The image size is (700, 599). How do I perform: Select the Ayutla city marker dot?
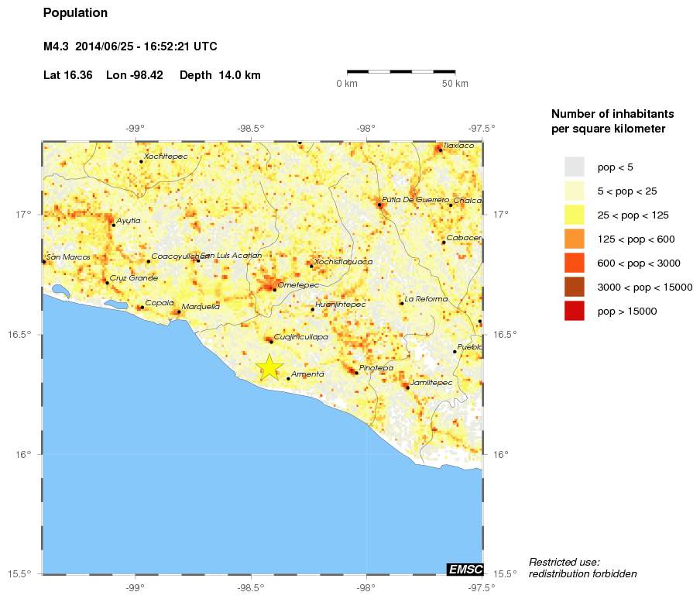click(114, 225)
